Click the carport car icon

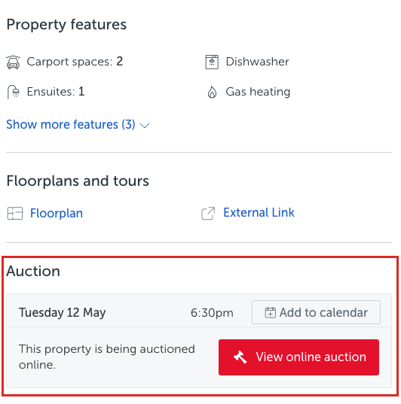tap(13, 62)
